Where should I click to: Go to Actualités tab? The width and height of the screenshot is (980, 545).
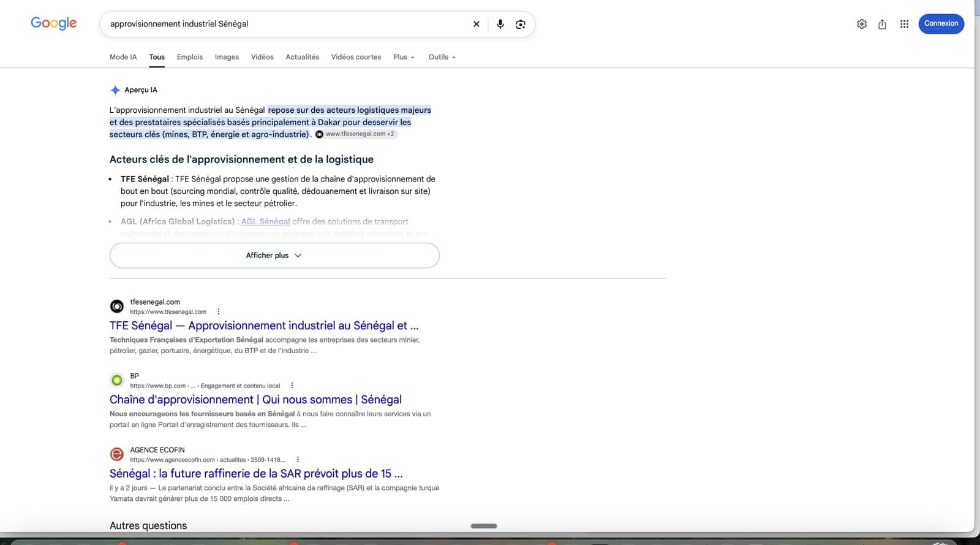[303, 57]
